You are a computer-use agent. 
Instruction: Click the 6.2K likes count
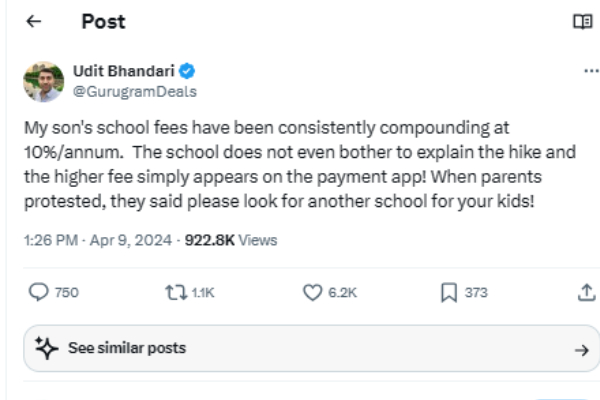tap(342, 292)
